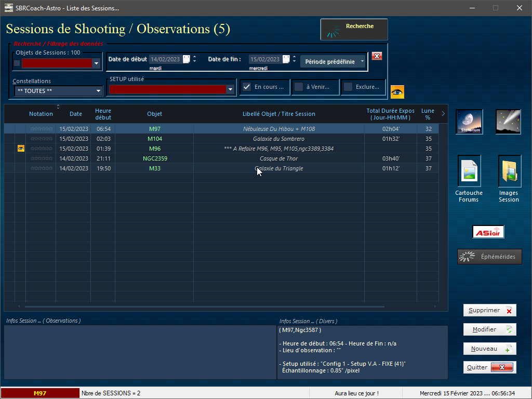Click the 'Mercredi 15 Février 2023' status bar clock
Screen dimensions: 532x399
[x=467, y=394]
